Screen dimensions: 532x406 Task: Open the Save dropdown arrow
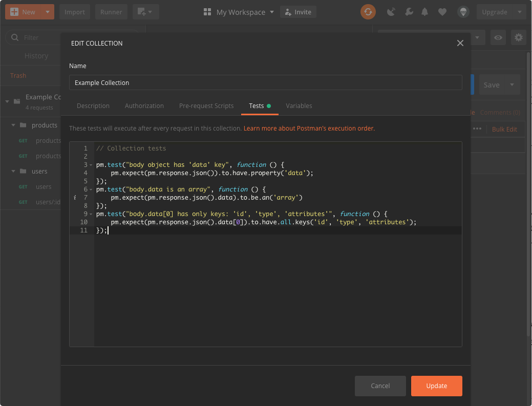[x=512, y=84]
